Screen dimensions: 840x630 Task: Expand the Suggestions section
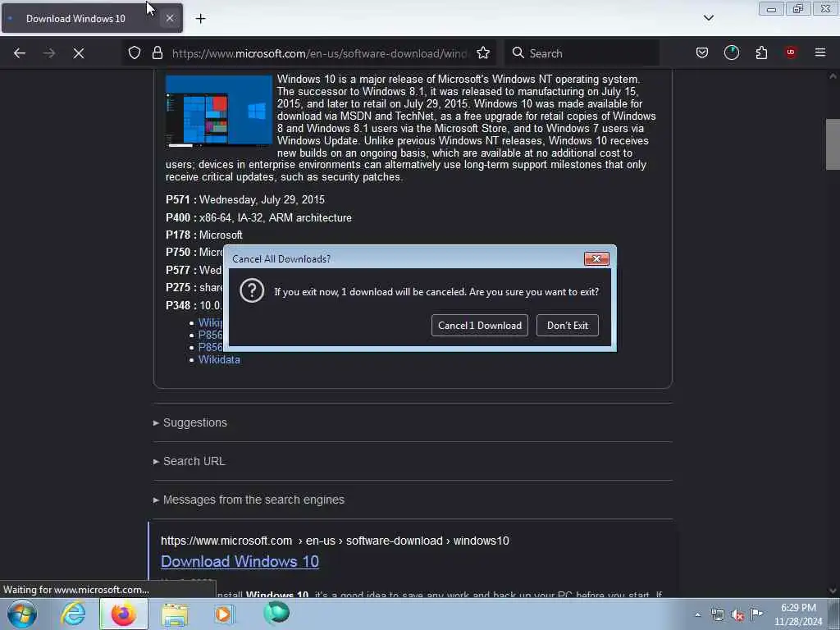[x=190, y=422]
